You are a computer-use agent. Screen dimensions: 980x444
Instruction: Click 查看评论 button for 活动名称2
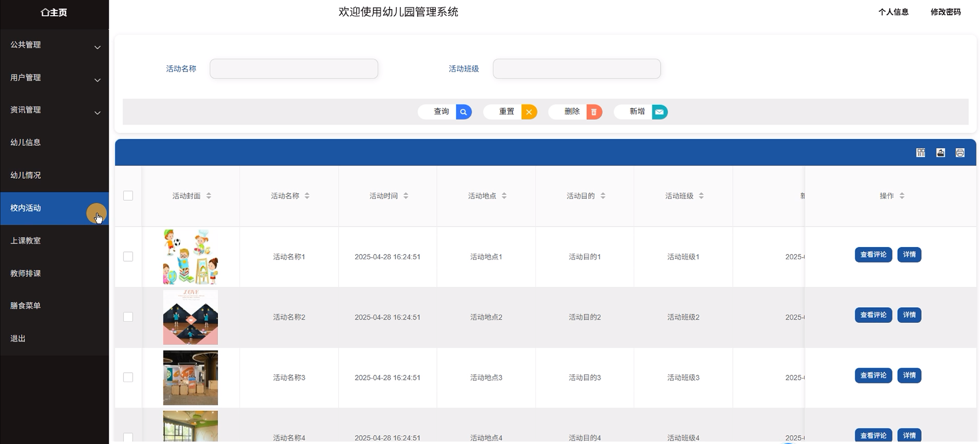873,315
